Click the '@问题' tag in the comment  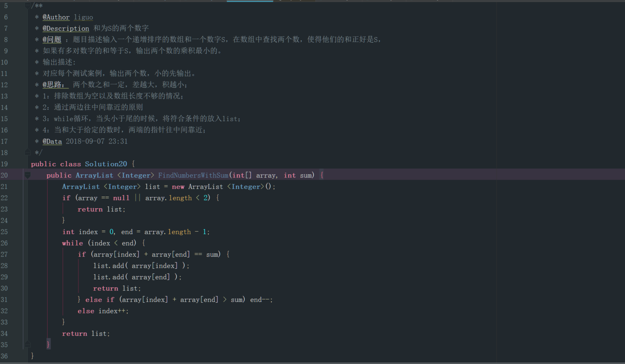(x=52, y=40)
